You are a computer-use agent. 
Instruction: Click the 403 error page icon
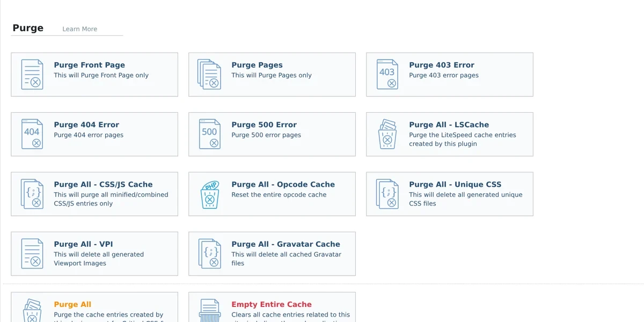pos(387,75)
